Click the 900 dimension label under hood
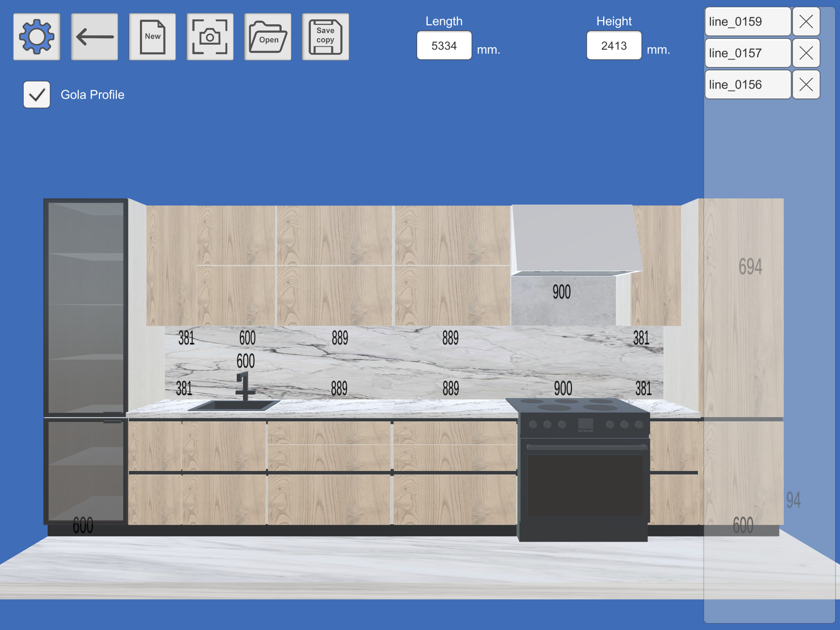The height and width of the screenshot is (630, 840). point(561,292)
